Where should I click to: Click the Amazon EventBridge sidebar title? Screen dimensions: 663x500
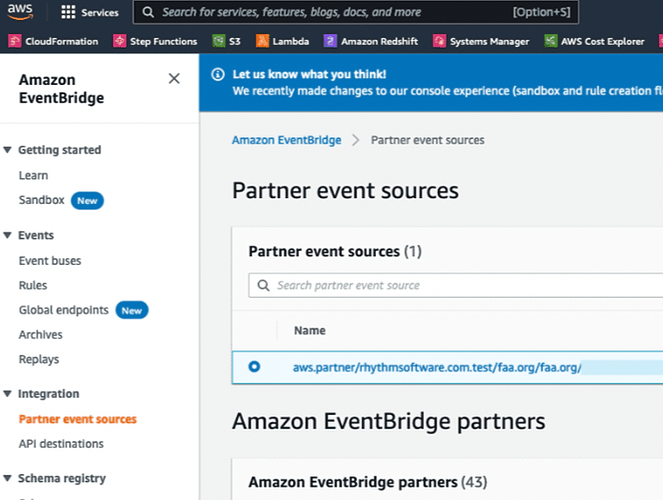[x=61, y=89]
